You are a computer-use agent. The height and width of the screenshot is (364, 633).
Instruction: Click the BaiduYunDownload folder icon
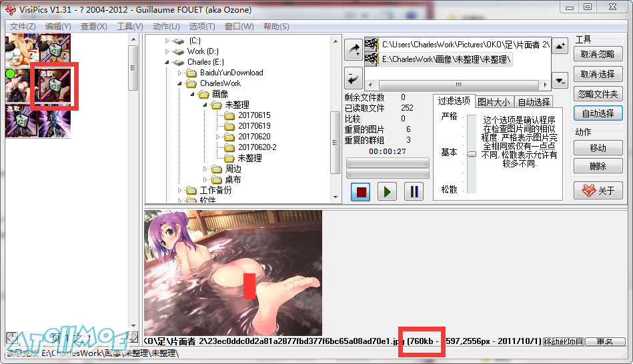(191, 73)
